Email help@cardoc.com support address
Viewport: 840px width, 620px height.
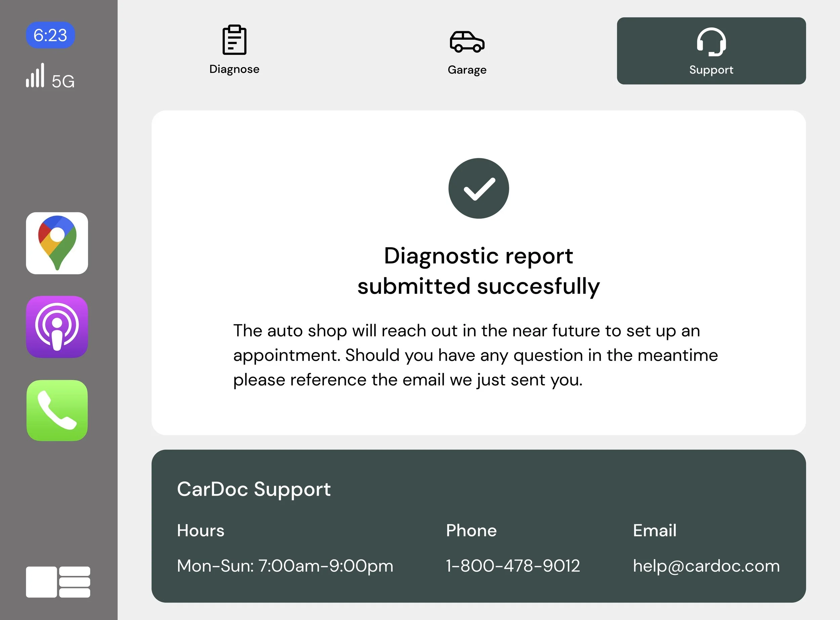pyautogui.click(x=707, y=566)
